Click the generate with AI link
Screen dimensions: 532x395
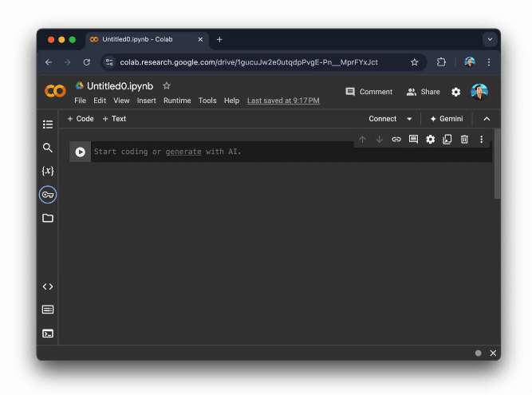pyautogui.click(x=183, y=152)
